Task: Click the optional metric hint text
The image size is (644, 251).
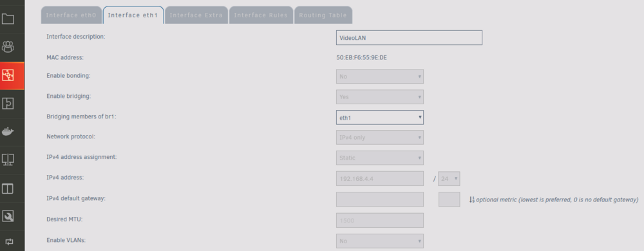Action: tap(557, 200)
